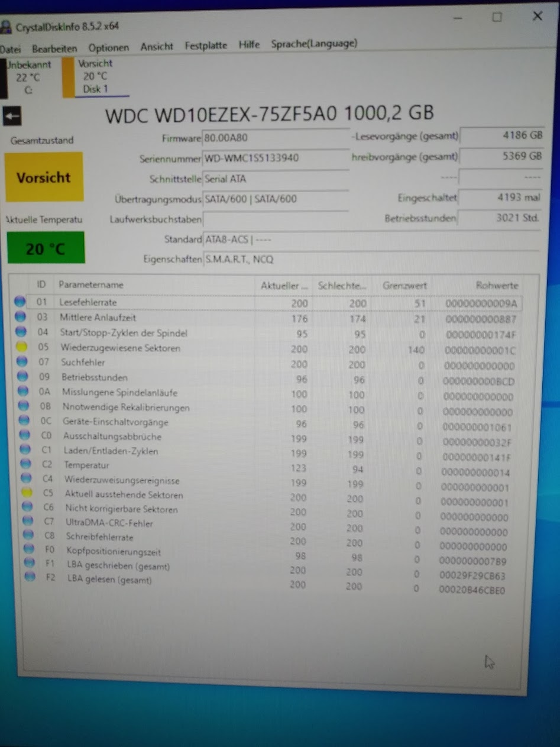Open the Optionen menu
Screen dimensions: 560x747
pyautogui.click(x=109, y=48)
